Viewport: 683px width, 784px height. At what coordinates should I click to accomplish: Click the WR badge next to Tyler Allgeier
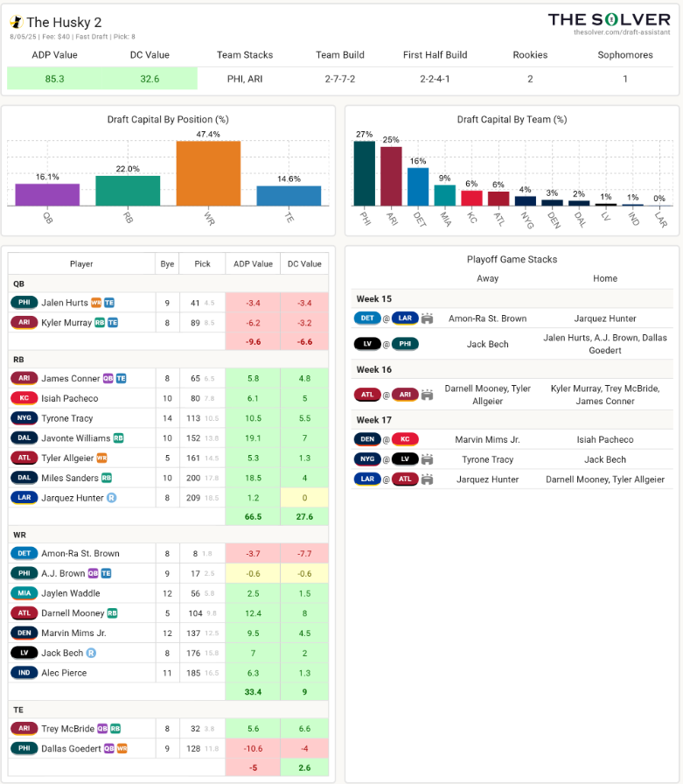(x=102, y=458)
